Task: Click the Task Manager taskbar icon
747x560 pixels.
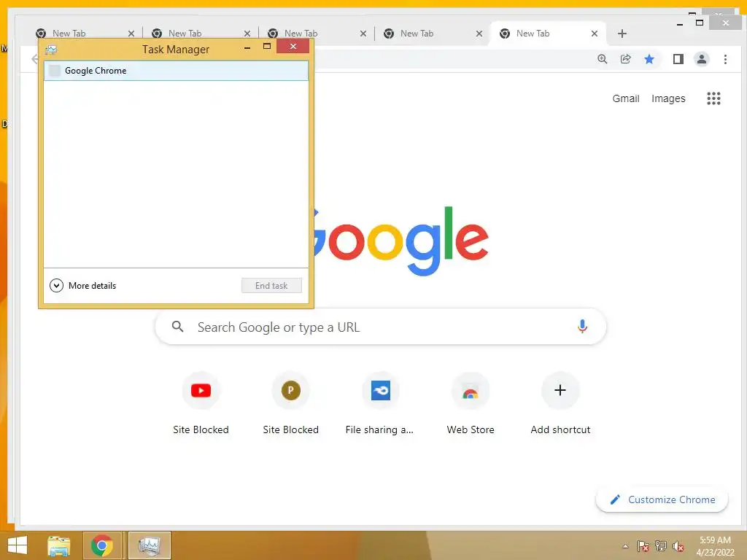Action: coord(149,545)
